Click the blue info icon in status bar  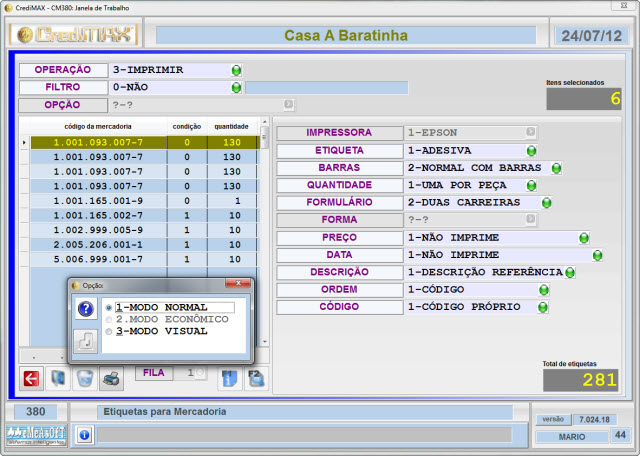click(x=85, y=435)
